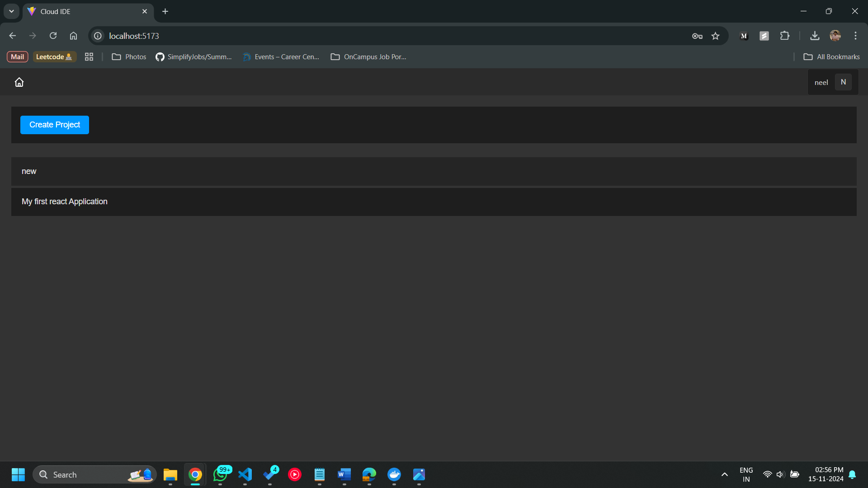This screenshot has width=868, height=488.
Task: Open the volume control in tray
Action: [780, 474]
